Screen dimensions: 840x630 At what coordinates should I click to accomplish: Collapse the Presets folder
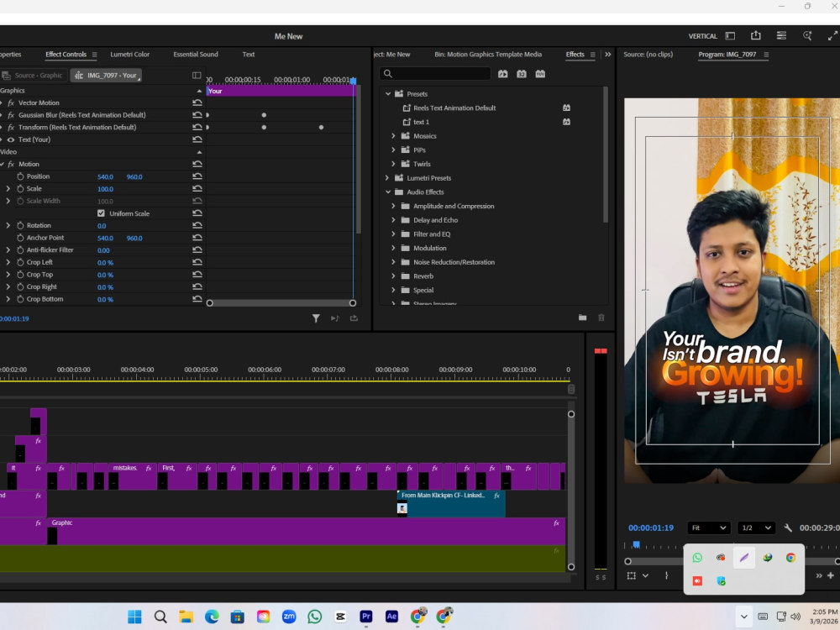click(x=388, y=94)
